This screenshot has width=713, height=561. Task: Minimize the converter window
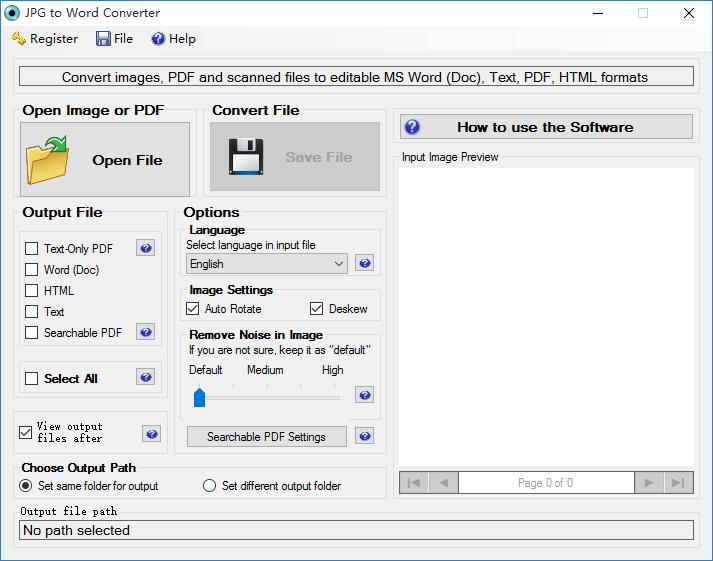coord(598,13)
